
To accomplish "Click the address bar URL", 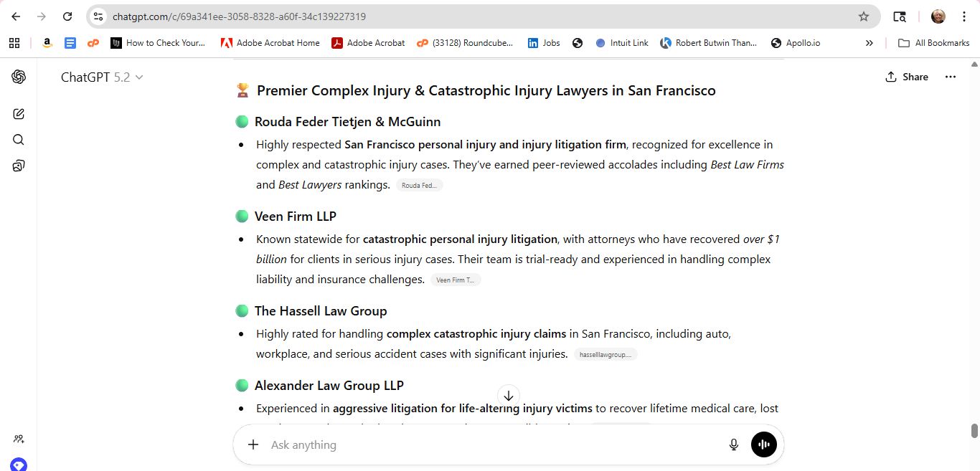I will (x=239, y=16).
